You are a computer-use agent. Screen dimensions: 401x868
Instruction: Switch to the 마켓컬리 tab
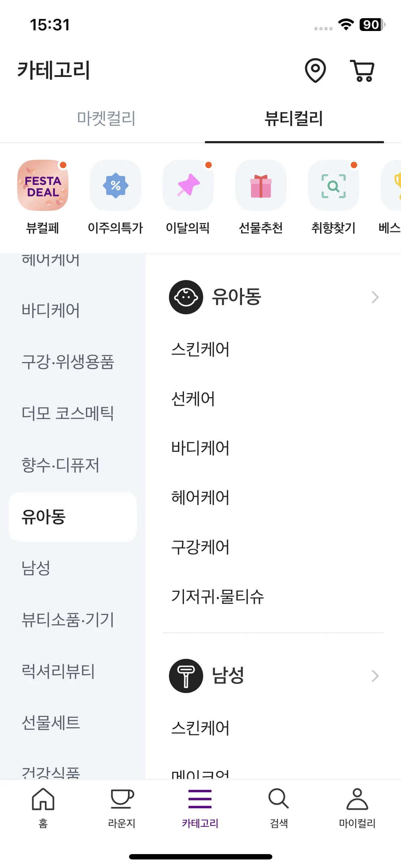pyautogui.click(x=106, y=118)
